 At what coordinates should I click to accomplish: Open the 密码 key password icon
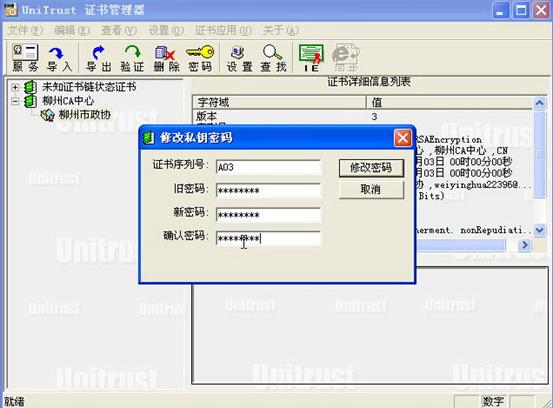(x=200, y=58)
